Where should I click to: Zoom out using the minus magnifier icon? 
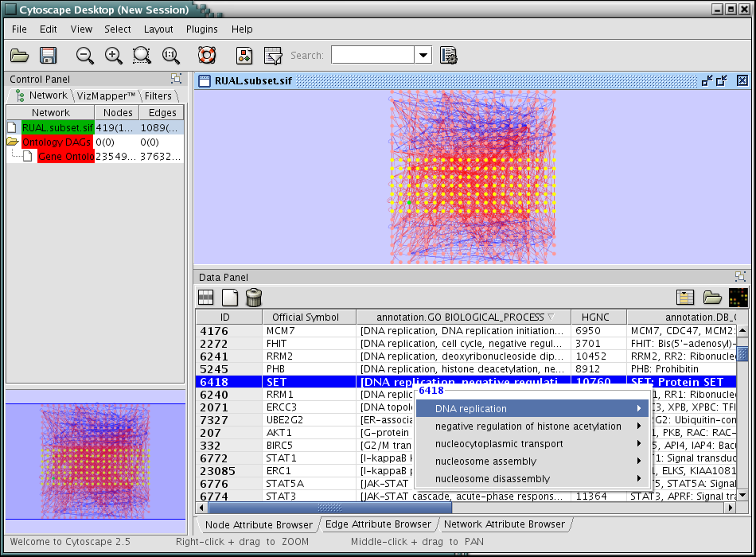click(x=84, y=56)
